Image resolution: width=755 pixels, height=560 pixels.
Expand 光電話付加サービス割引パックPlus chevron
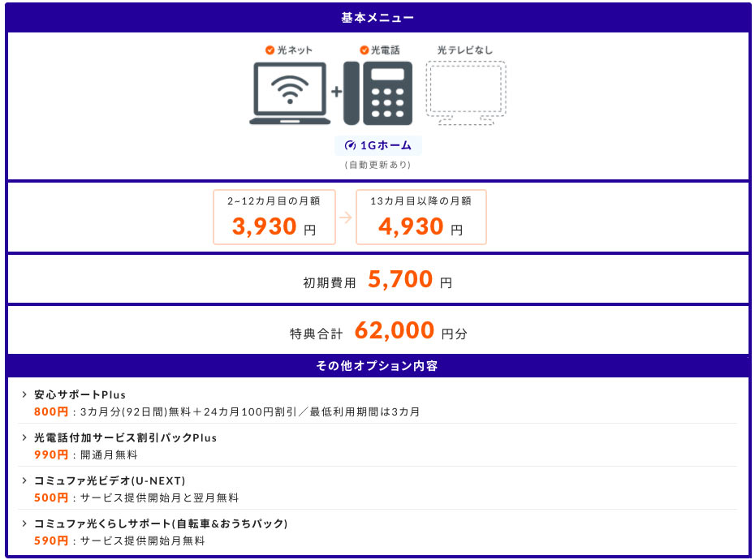click(24, 437)
